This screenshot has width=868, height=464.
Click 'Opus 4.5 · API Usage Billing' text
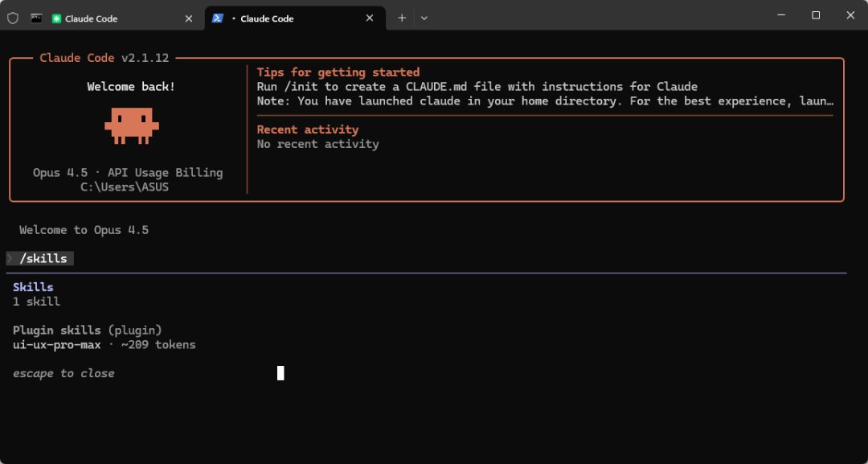coord(128,172)
